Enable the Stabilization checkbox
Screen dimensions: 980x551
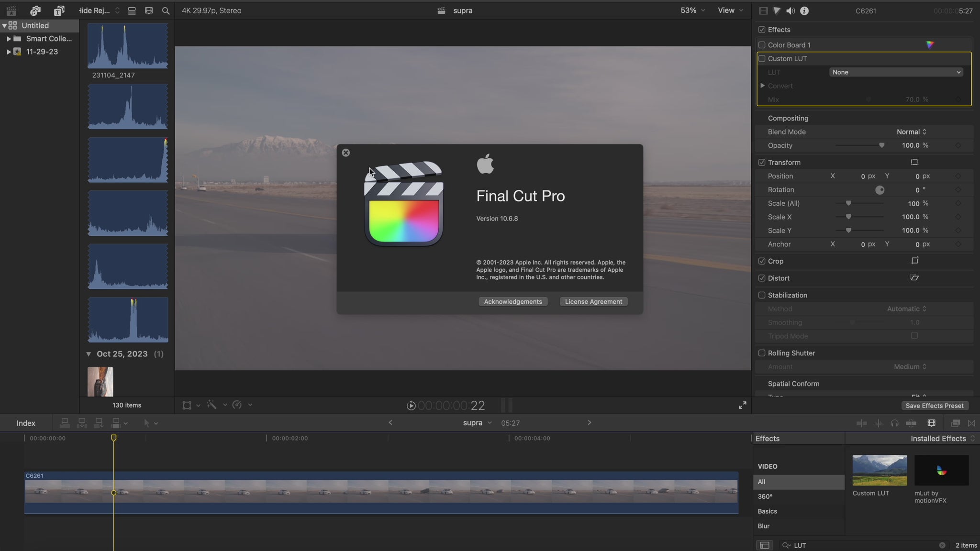point(762,295)
